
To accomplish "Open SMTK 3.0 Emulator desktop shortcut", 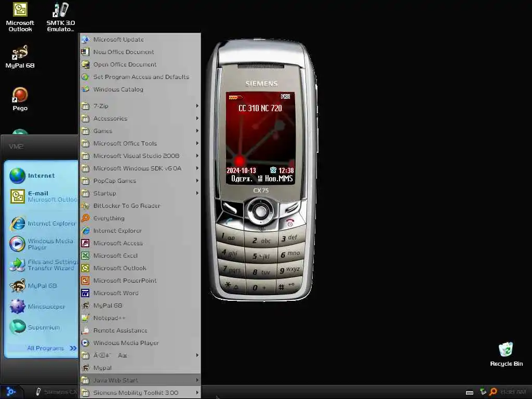I will (x=61, y=17).
